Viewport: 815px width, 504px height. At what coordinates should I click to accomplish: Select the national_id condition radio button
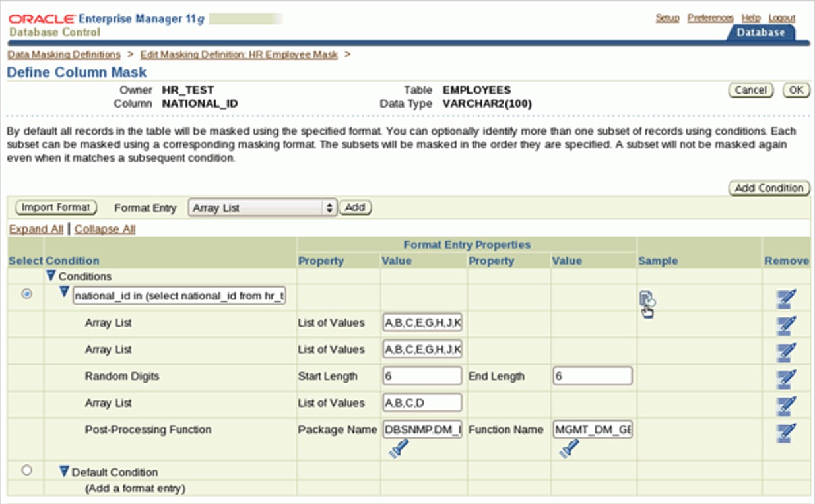point(26,294)
